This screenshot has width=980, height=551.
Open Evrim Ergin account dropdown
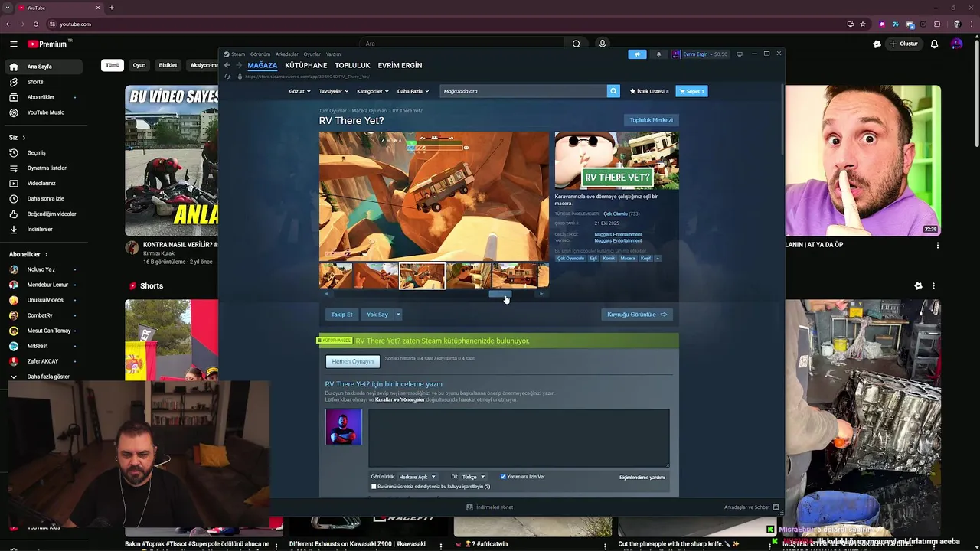pos(701,54)
